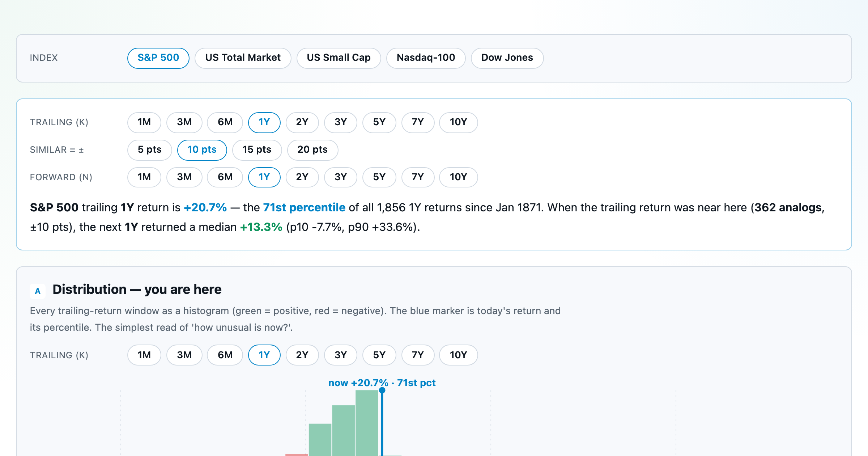The image size is (868, 456).
Task: Click the green '+13.3%' median value
Action: click(x=261, y=227)
